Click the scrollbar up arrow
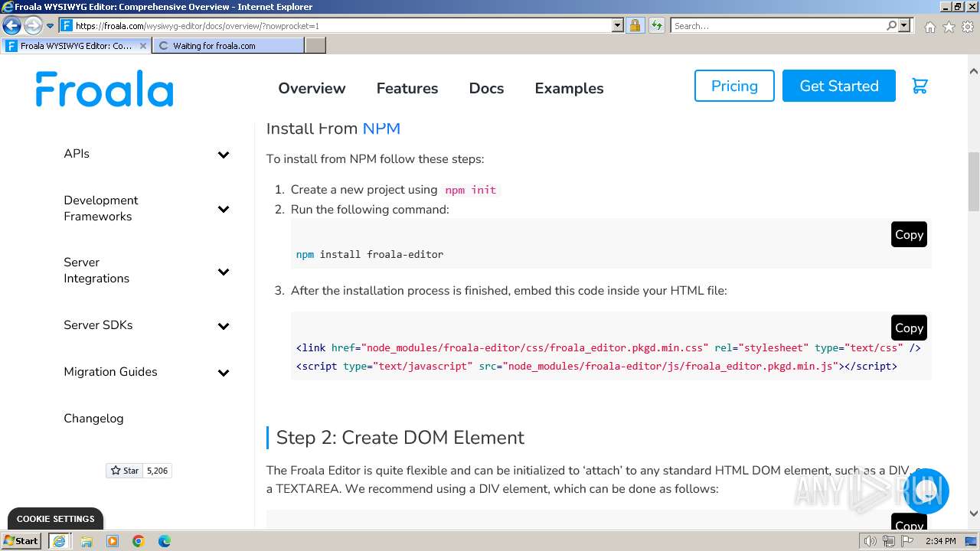 [x=974, y=71]
